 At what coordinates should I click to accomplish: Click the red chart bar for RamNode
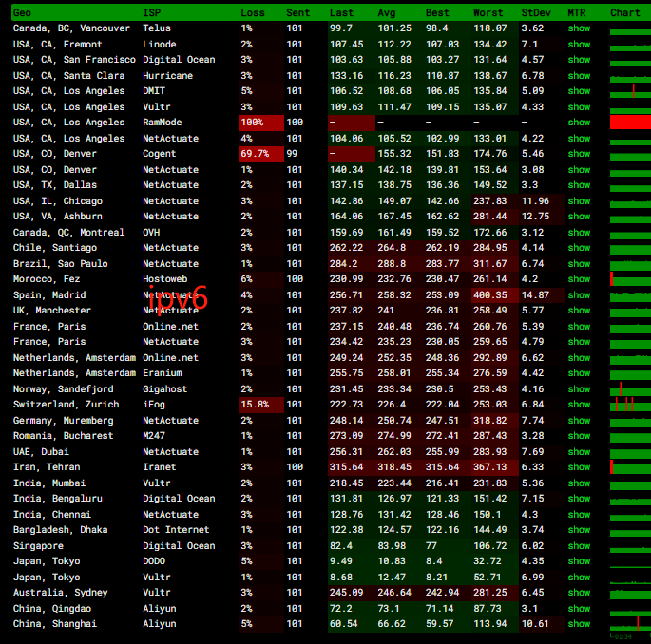pos(630,123)
